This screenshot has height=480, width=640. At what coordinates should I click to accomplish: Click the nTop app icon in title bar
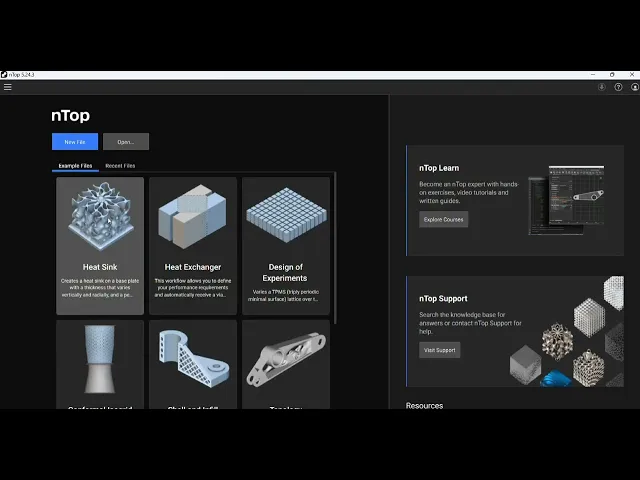[4, 75]
